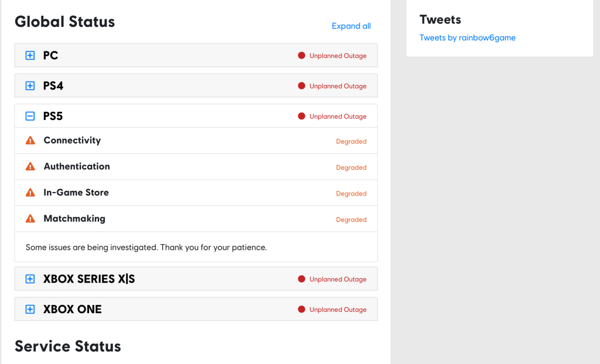Click the red outage dot for XBOX ONE
The width and height of the screenshot is (600, 364).
click(302, 310)
